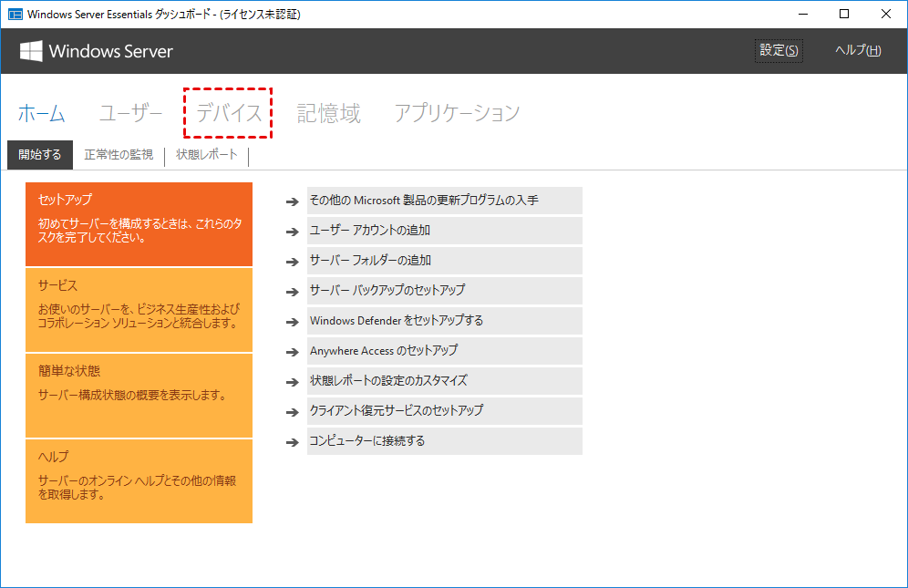The width and height of the screenshot is (908, 588).
Task: Click arrow icon beside ユーザー アカウントの追加
Action: pyautogui.click(x=293, y=232)
